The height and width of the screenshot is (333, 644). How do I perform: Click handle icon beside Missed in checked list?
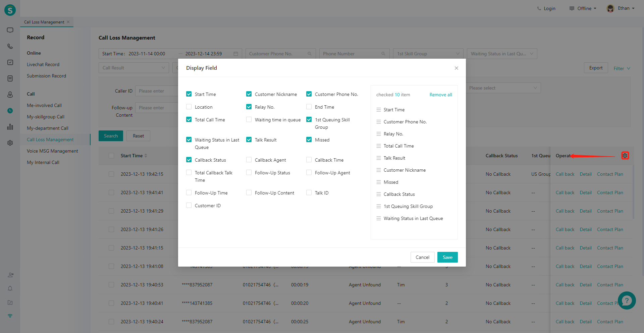pos(379,182)
